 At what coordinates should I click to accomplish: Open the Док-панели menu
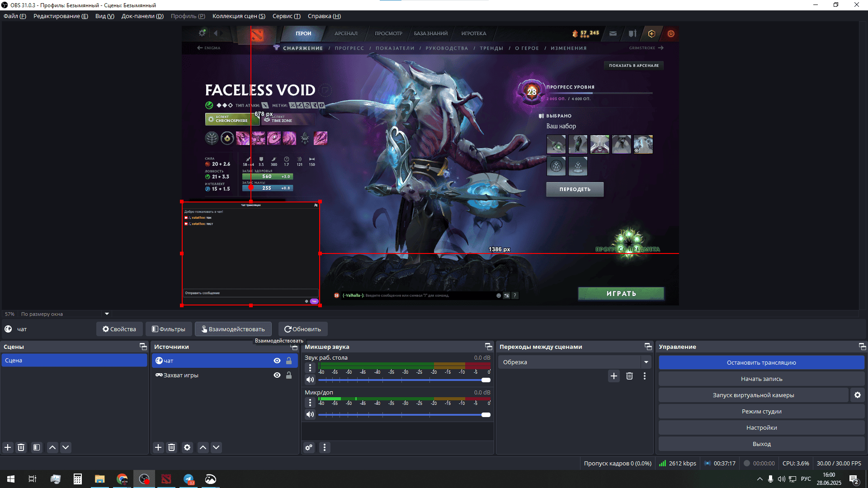[142, 16]
